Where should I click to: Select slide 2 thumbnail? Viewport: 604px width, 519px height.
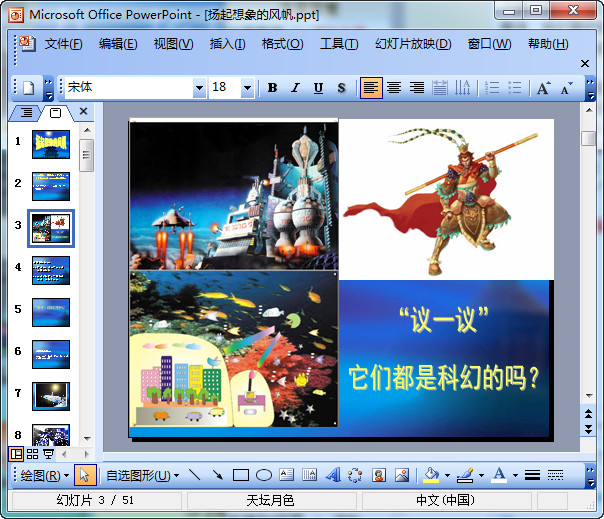(x=51, y=186)
